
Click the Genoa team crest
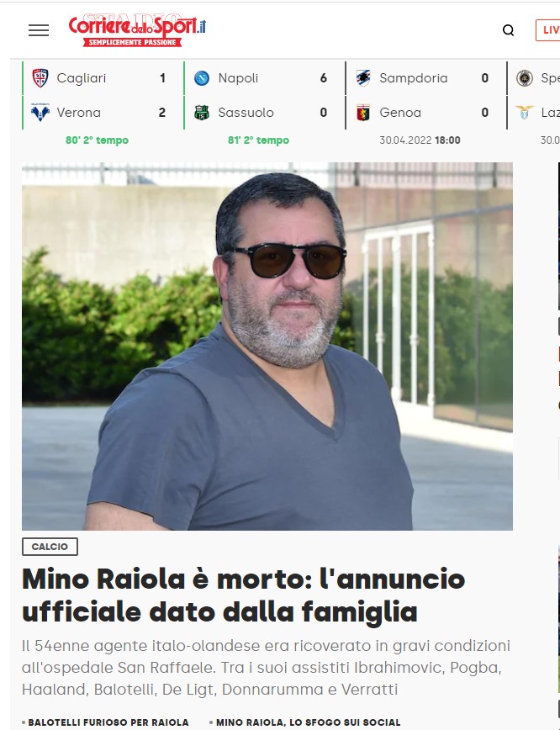(363, 112)
